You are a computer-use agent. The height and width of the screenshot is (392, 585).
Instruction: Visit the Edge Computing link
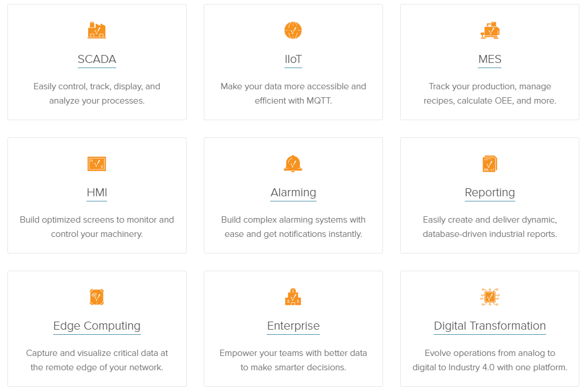97,326
